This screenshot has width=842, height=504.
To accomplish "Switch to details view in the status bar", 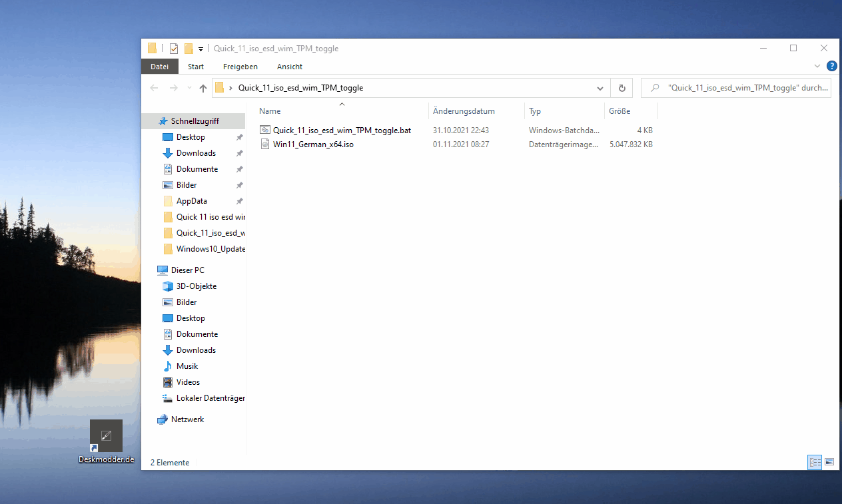I will [x=815, y=462].
